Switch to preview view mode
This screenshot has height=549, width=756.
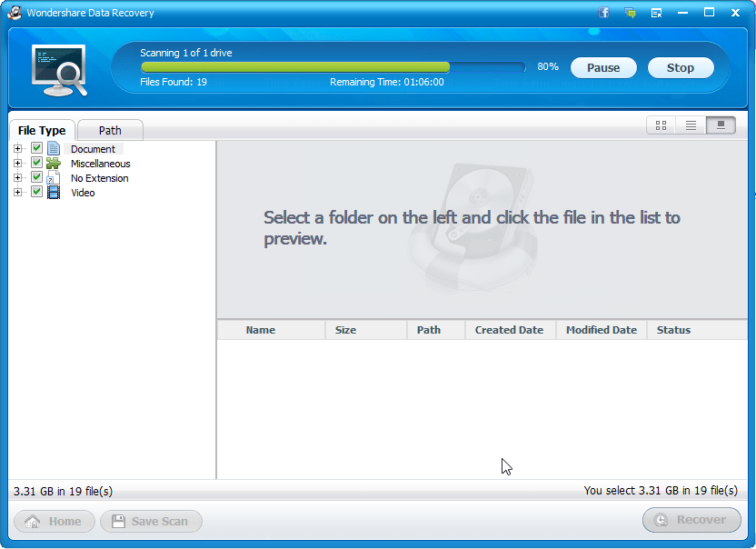coord(721,125)
